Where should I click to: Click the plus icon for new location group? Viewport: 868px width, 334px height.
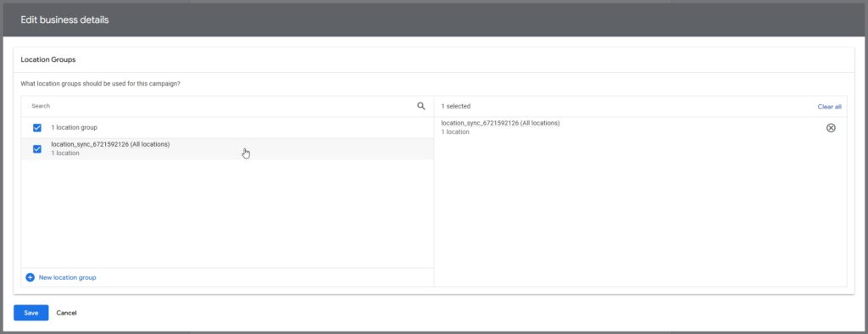point(31,277)
